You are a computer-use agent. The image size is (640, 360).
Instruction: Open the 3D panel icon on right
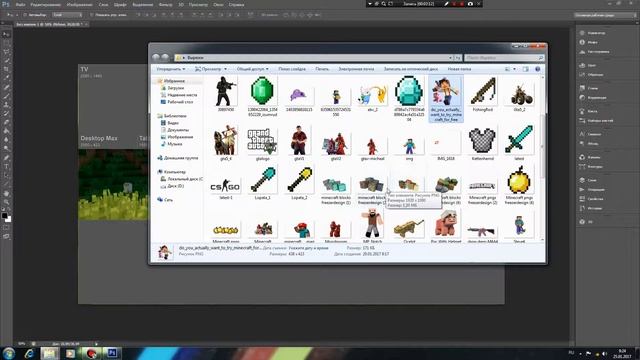(x=582, y=222)
